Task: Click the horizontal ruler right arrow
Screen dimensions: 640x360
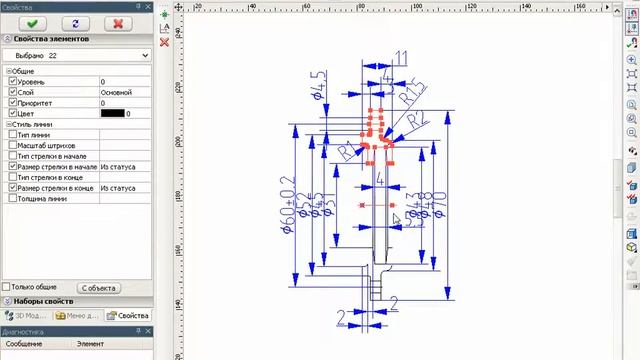Action: pos(607,7)
